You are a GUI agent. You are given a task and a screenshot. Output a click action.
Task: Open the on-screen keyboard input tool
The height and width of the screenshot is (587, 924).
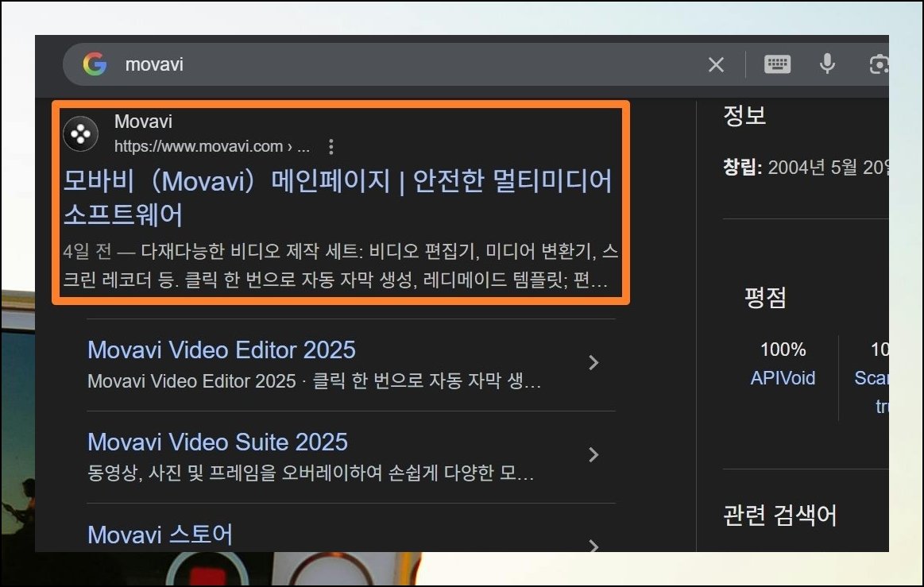point(777,64)
